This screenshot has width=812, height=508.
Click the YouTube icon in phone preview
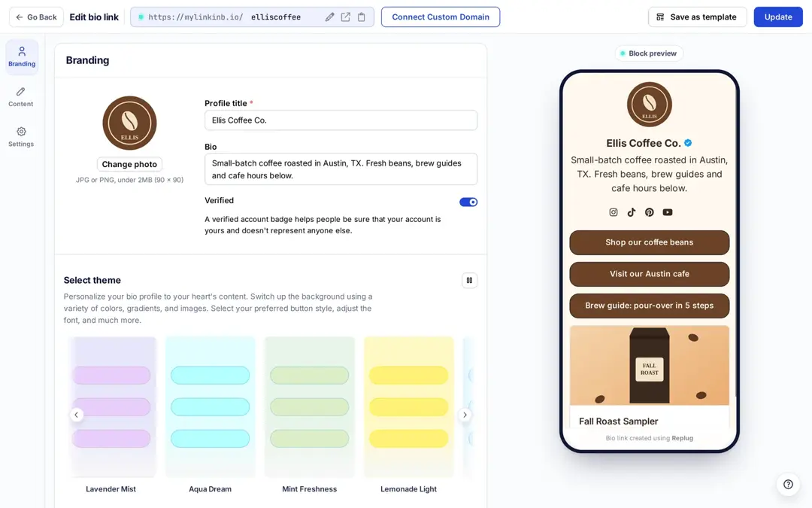click(668, 212)
